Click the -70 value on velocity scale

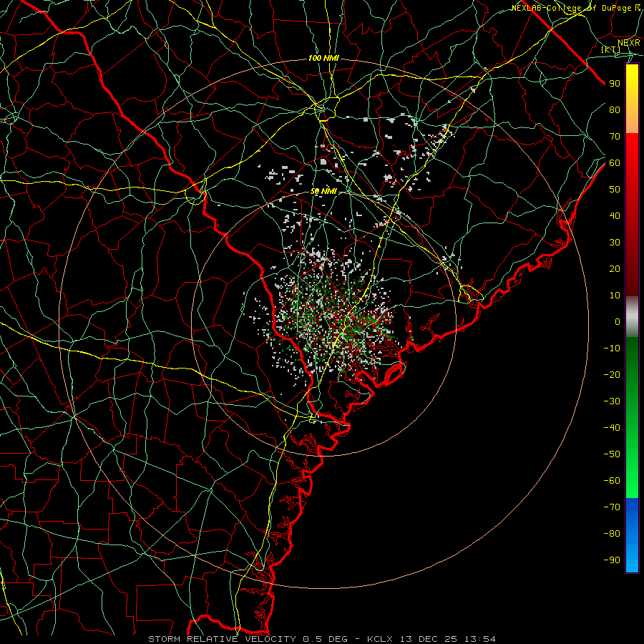tap(612, 507)
